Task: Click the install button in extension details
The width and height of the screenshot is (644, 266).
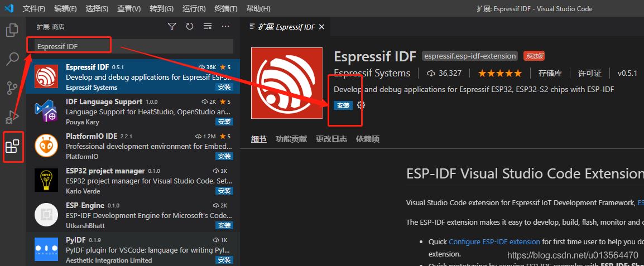Action: (x=343, y=105)
